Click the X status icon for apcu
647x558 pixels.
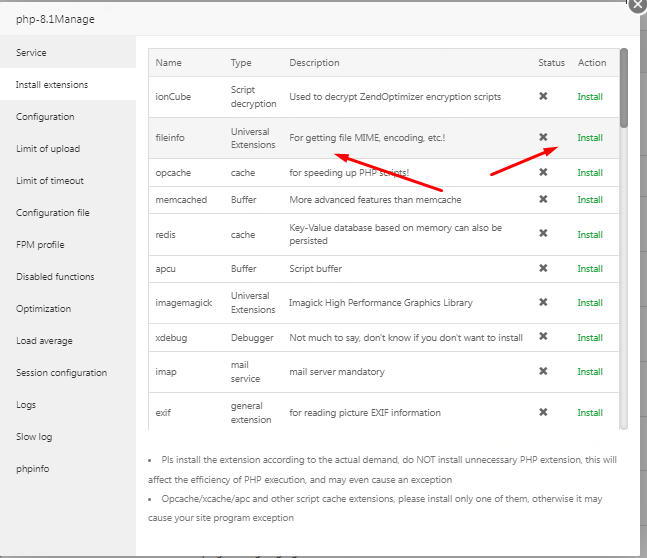pyautogui.click(x=543, y=269)
